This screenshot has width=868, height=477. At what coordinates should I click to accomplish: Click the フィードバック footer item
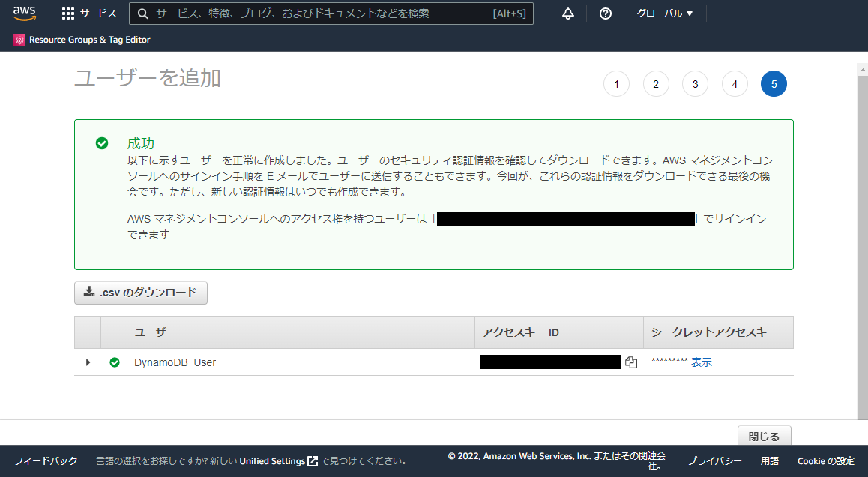coord(46,461)
